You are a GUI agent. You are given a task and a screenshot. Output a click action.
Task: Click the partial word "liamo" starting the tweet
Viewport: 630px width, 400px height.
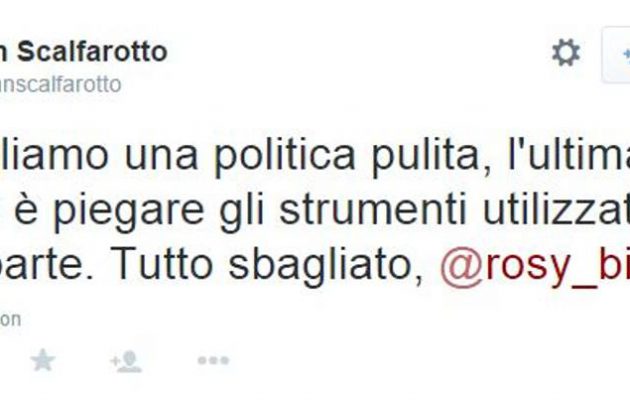[54, 154]
